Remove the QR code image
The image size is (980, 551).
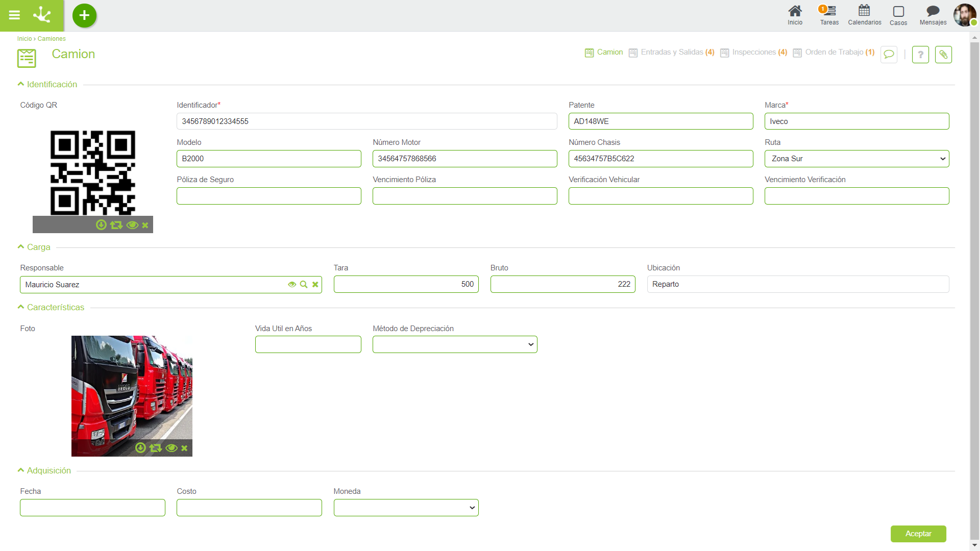coord(145,225)
